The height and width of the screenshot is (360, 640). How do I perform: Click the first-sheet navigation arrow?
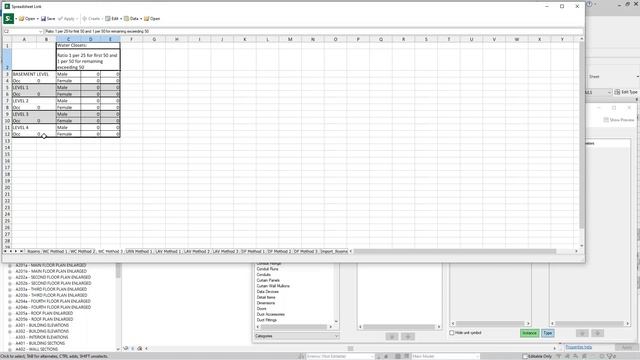(5, 251)
